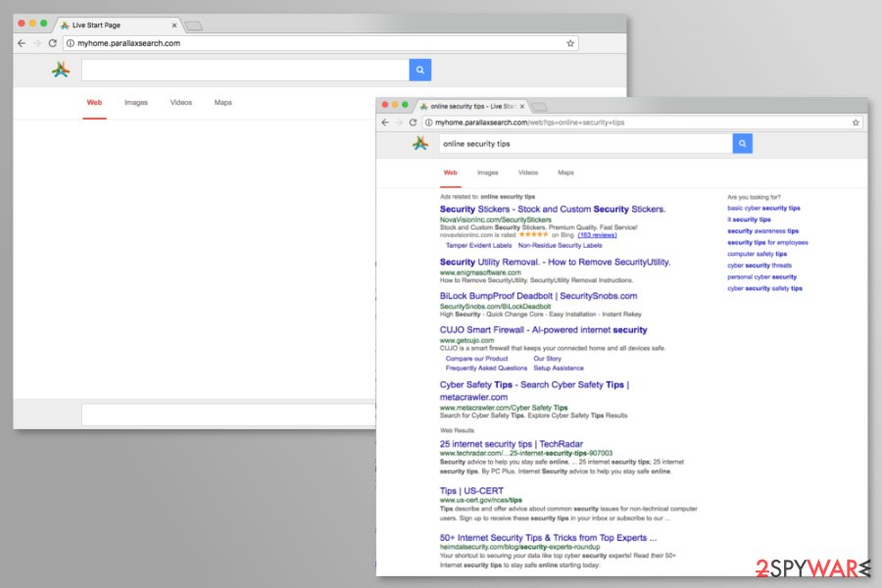Screen dimensions: 882x588
Task: Click the bottom search box in the back window
Action: pos(228,416)
